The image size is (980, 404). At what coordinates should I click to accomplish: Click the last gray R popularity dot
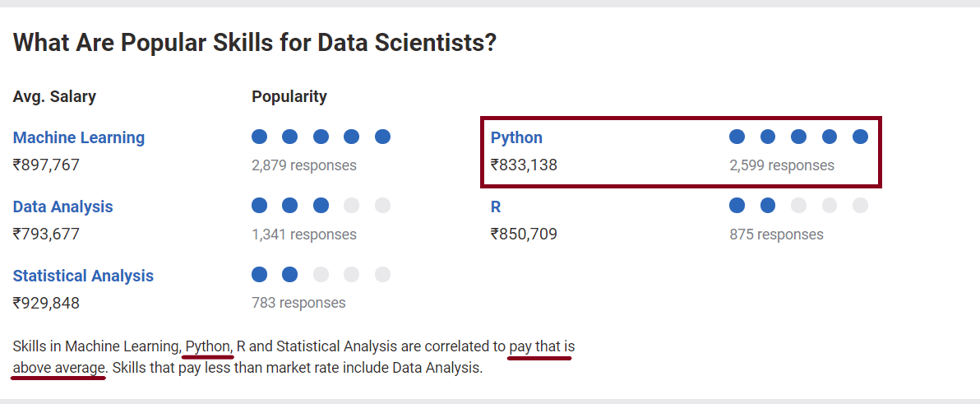pos(860,205)
